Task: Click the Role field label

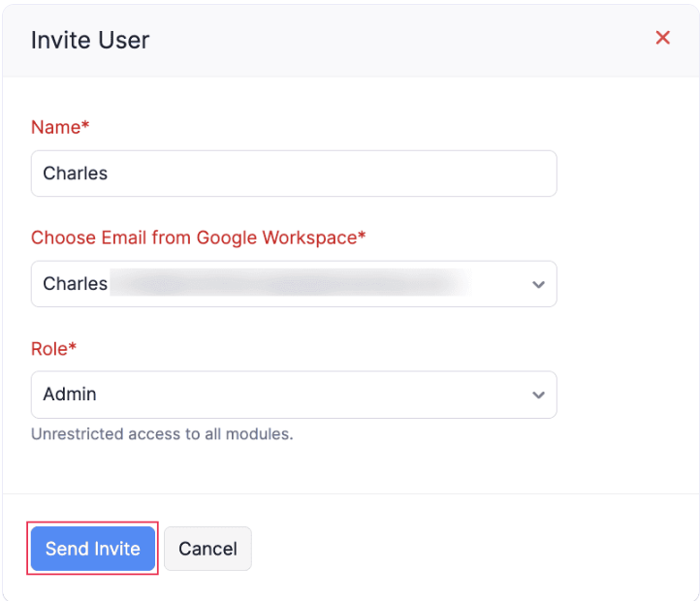Action: 49,348
